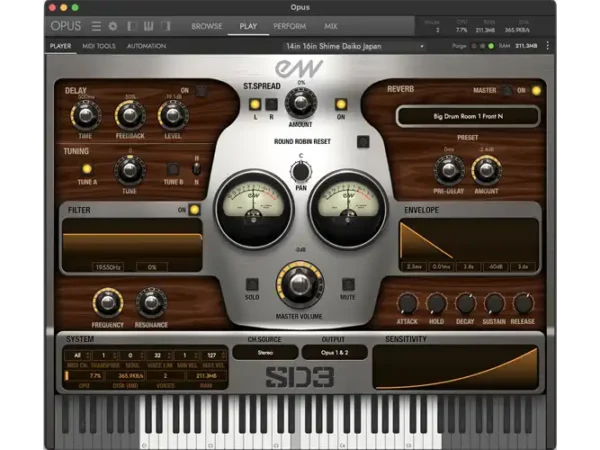This screenshot has width=600, height=450.
Task: Click the Reverb Amount knob
Action: click(486, 171)
